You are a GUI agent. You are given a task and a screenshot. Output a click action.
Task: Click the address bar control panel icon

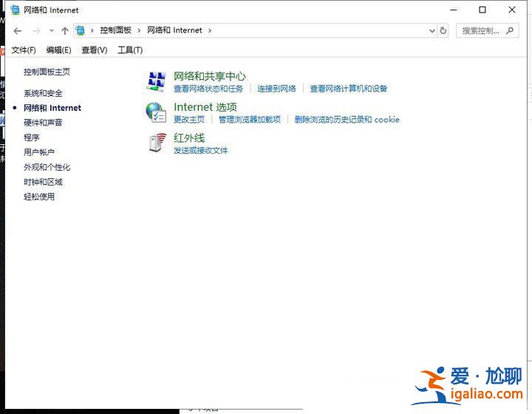[x=80, y=30]
